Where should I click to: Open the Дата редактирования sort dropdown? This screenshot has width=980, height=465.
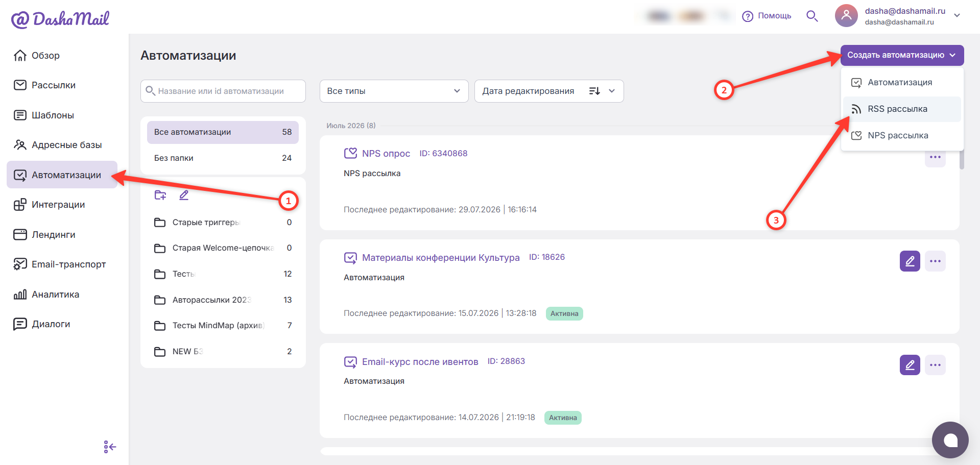[549, 91]
